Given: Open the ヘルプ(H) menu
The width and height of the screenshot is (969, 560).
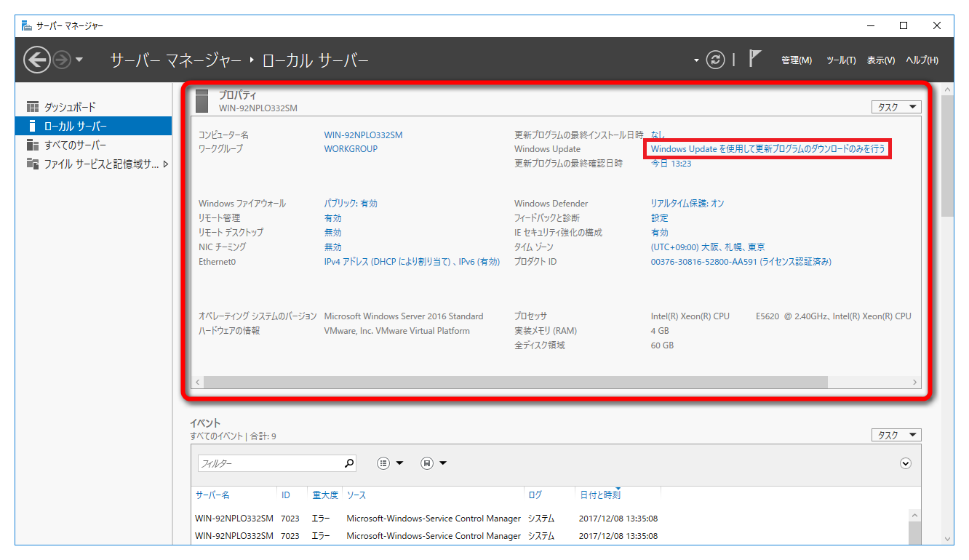Looking at the screenshot, I should (x=922, y=60).
